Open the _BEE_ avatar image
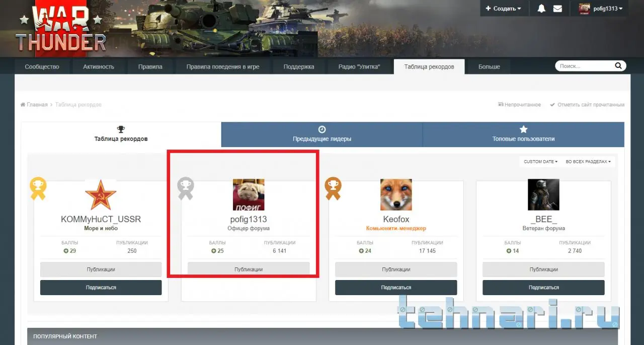The width and height of the screenshot is (644, 345). 543,194
